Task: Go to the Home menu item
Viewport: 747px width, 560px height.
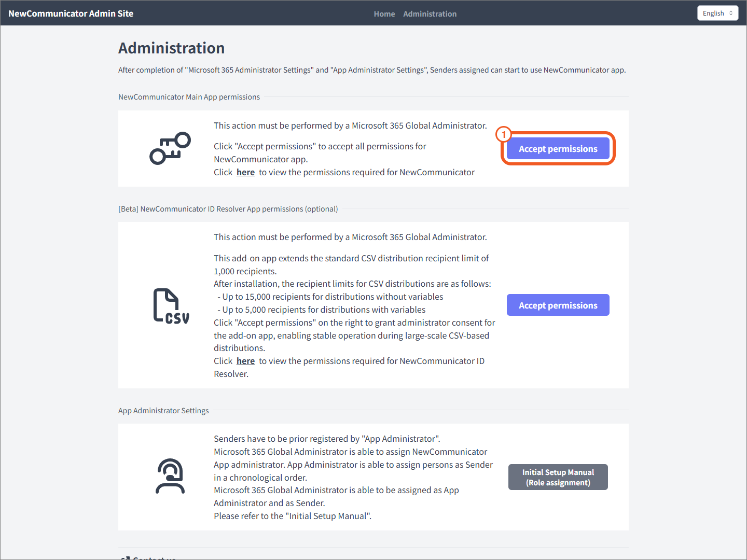Action: 384,14
